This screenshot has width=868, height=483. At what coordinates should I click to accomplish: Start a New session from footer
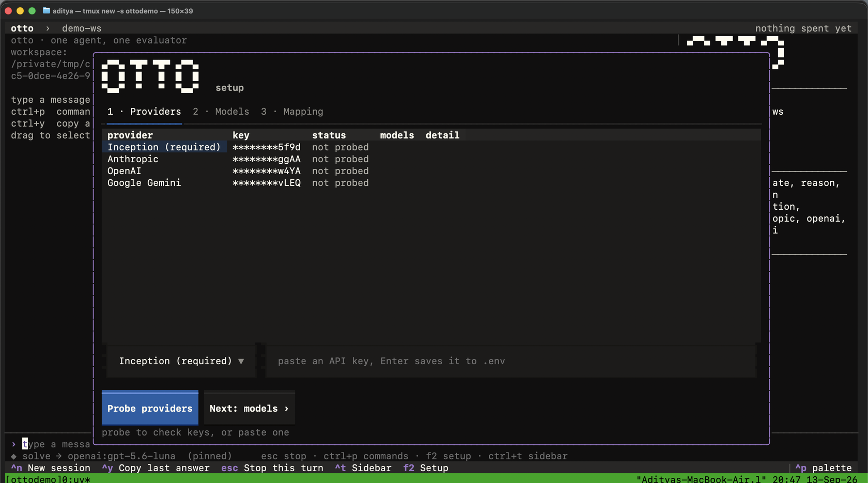tap(51, 468)
